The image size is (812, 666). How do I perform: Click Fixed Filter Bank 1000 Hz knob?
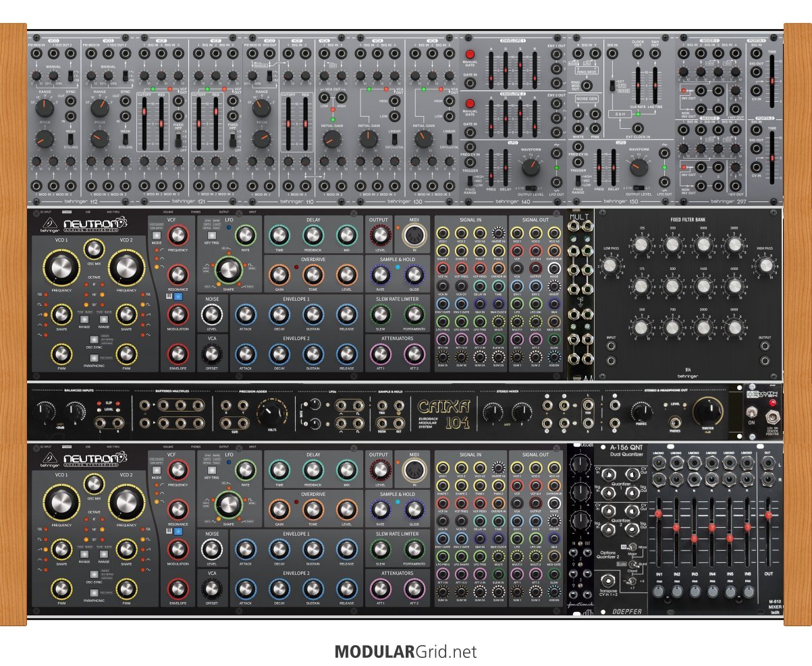point(704,245)
